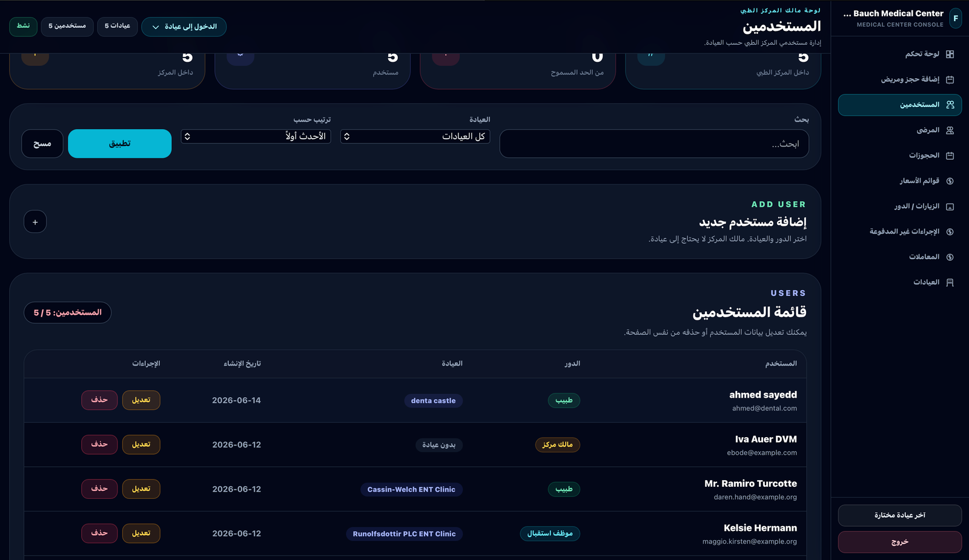Click آخر عيادة مختارة button
The height and width of the screenshot is (560, 969).
(900, 515)
